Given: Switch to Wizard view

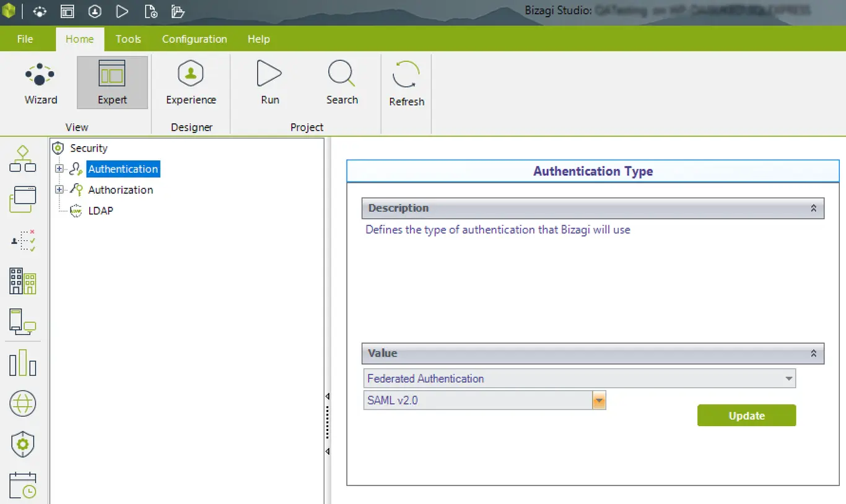Looking at the screenshot, I should pos(40,83).
